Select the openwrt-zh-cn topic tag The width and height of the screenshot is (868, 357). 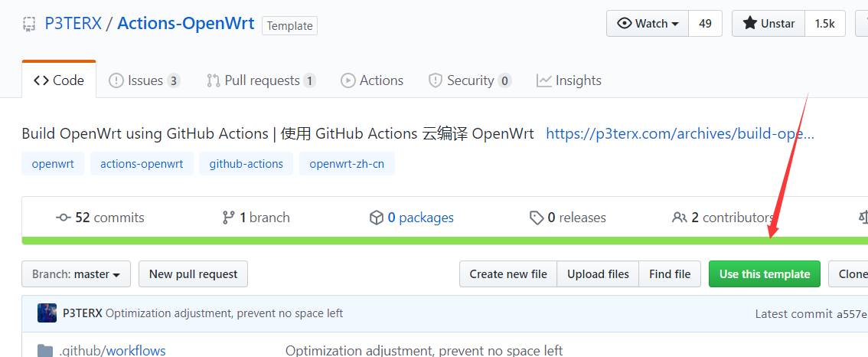347,163
